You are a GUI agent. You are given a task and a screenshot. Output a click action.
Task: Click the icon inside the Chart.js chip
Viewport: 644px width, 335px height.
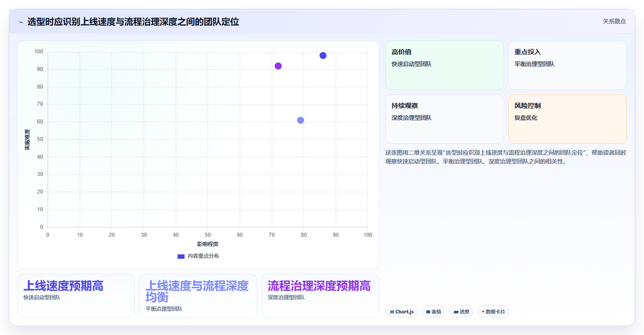coord(392,312)
